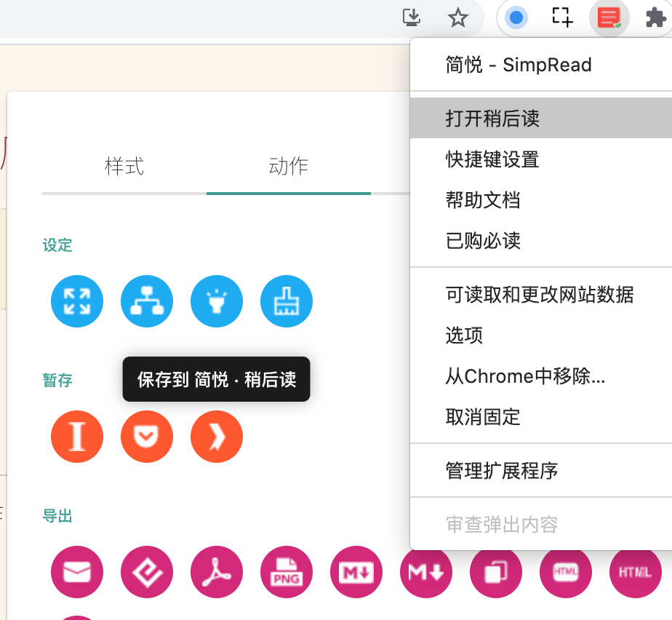This screenshot has width=672, height=620.
Task: Select 从Chrome中移除... menu entry
Action: [x=541, y=376]
